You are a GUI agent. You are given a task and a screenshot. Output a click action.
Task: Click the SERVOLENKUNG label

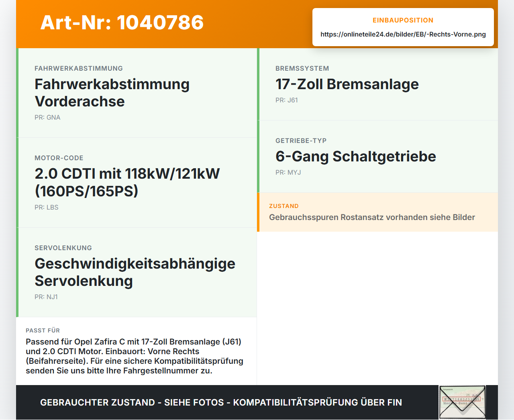(63, 248)
